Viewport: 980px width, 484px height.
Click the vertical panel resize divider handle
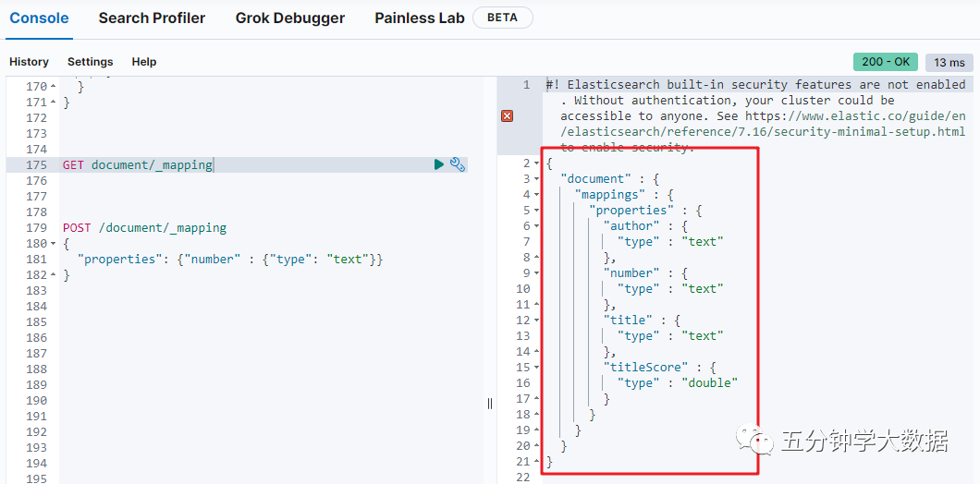(490, 403)
